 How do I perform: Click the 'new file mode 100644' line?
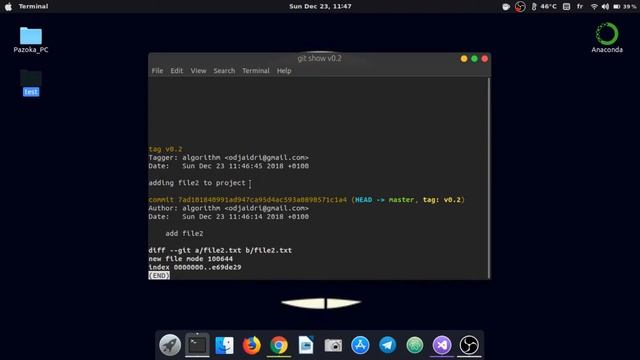191,259
